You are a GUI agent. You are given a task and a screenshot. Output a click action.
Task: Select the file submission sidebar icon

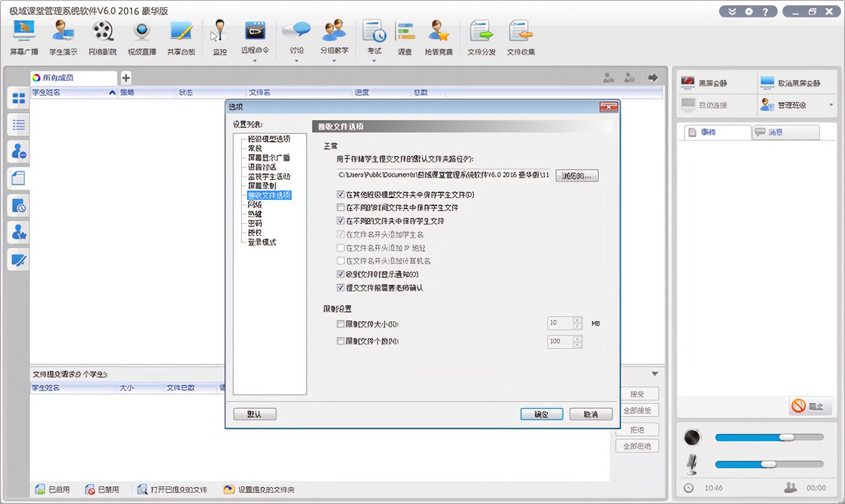click(19, 179)
